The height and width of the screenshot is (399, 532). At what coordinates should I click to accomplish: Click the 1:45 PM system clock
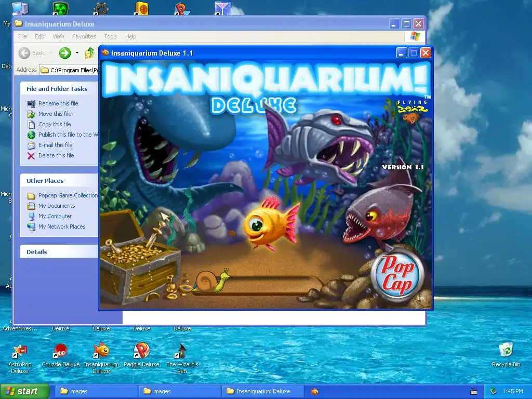[513, 391]
